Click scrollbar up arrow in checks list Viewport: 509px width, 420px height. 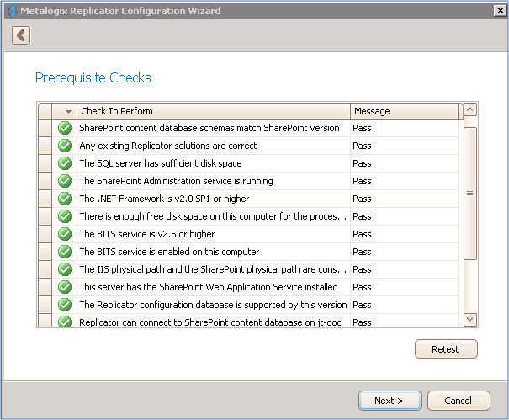point(470,109)
